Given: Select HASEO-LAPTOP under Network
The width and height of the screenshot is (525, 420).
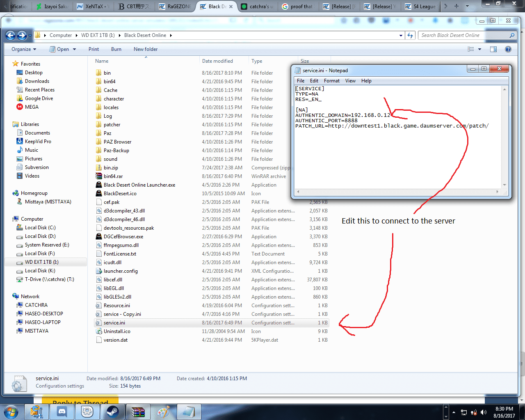Looking at the screenshot, I should pos(43,322).
